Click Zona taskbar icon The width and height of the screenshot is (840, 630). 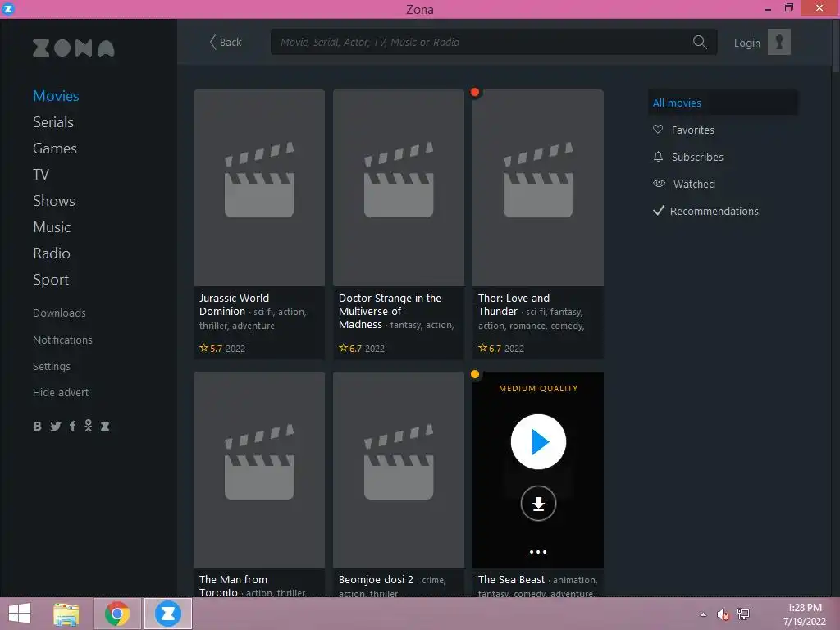[167, 614]
